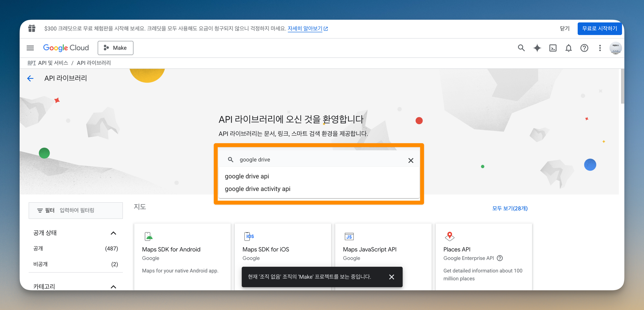
Task: Open the hamburger navigation menu
Action: [30, 48]
